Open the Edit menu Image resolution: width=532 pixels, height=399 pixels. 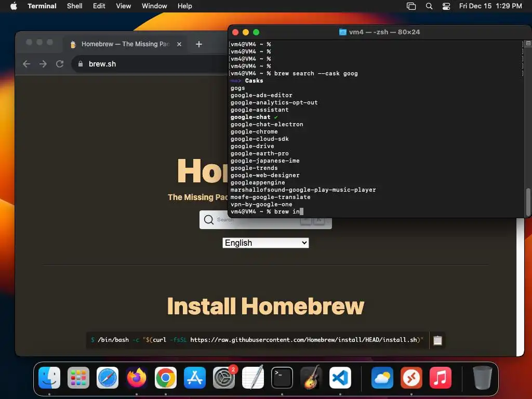(99, 6)
